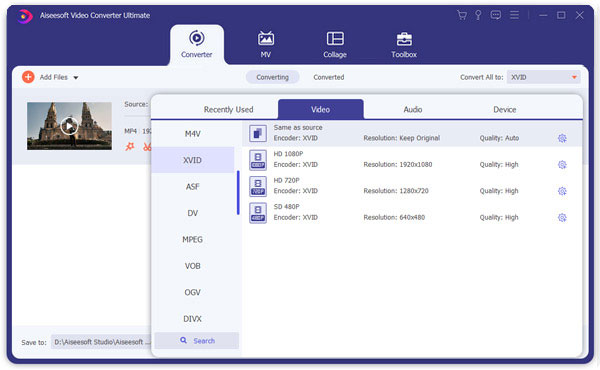Click the register key icon

[x=478, y=15]
